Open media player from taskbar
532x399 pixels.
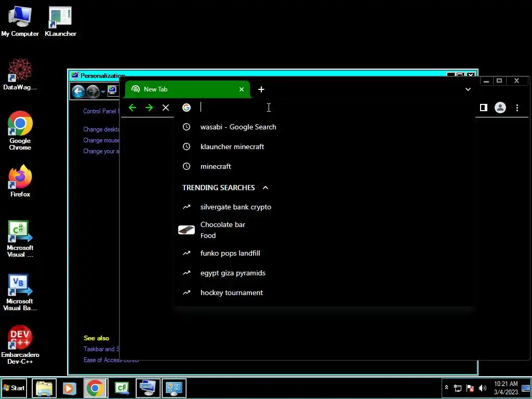[70, 388]
